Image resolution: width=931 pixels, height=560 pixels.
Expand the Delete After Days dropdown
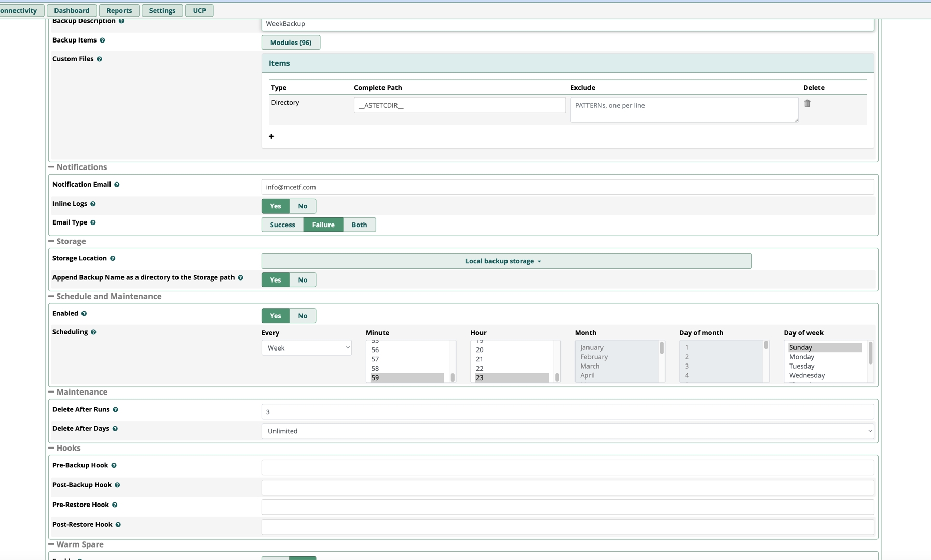(567, 431)
